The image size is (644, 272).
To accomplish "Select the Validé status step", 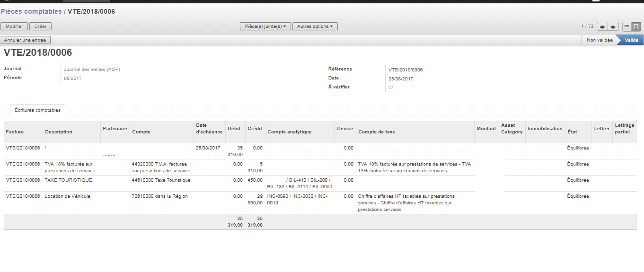I will 631,40.
